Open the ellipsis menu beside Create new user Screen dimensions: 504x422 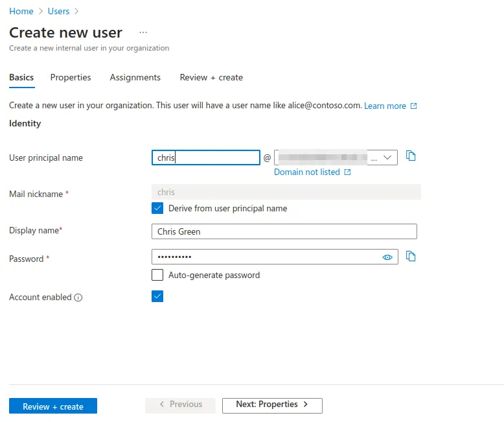(x=143, y=32)
